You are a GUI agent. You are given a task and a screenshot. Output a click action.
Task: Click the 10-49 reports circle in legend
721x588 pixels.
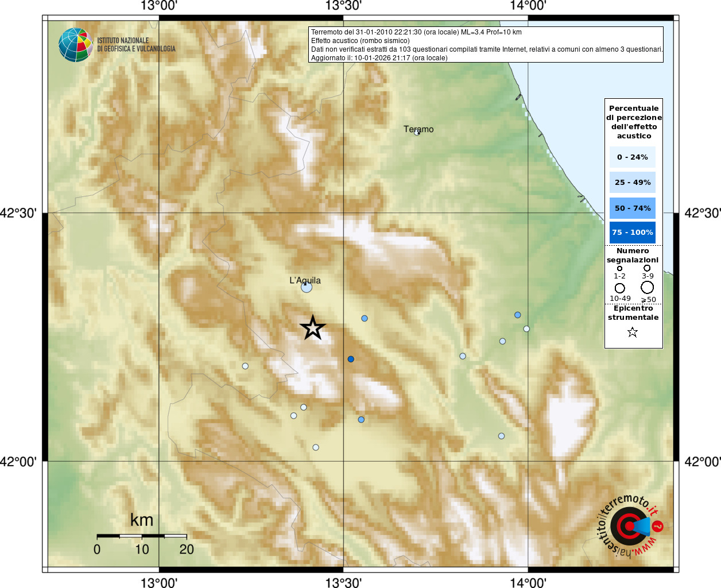tap(620, 288)
